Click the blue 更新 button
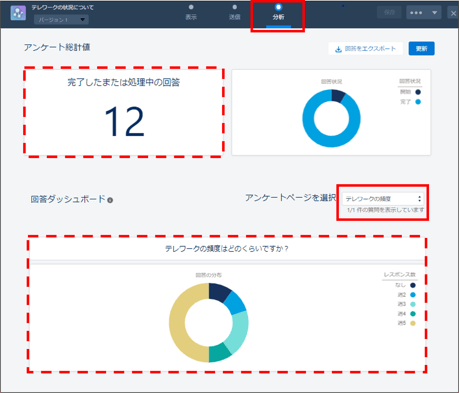Viewport: 459px width, 393px height. point(421,49)
